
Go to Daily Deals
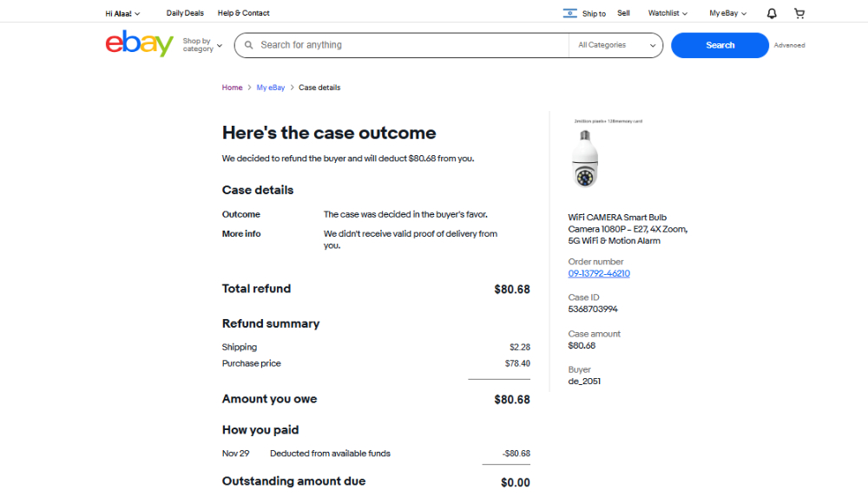(185, 14)
